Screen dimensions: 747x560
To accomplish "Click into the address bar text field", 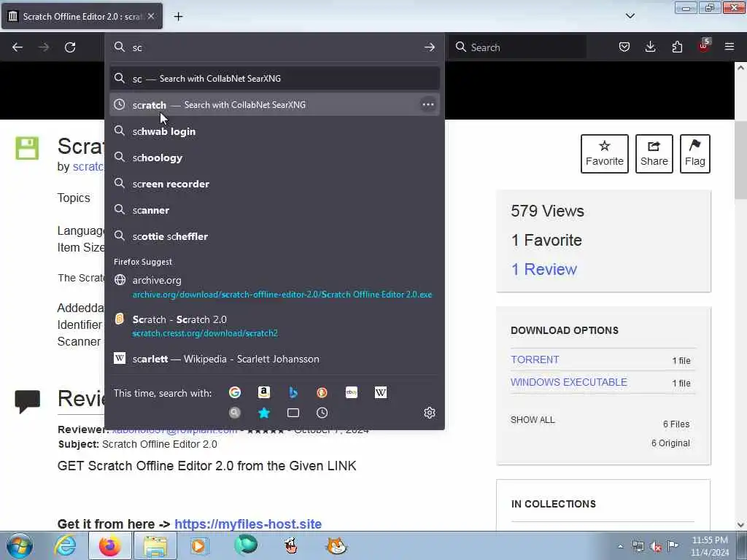I will tap(274, 47).
